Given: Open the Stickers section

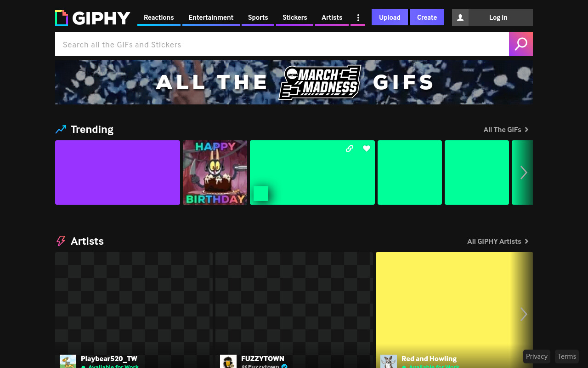Looking at the screenshot, I should pyautogui.click(x=294, y=17).
